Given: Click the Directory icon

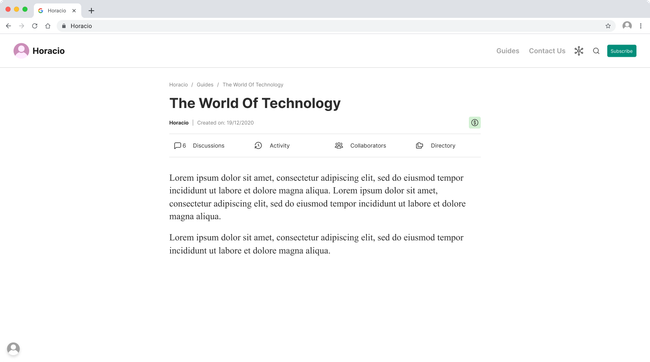Looking at the screenshot, I should [x=419, y=146].
